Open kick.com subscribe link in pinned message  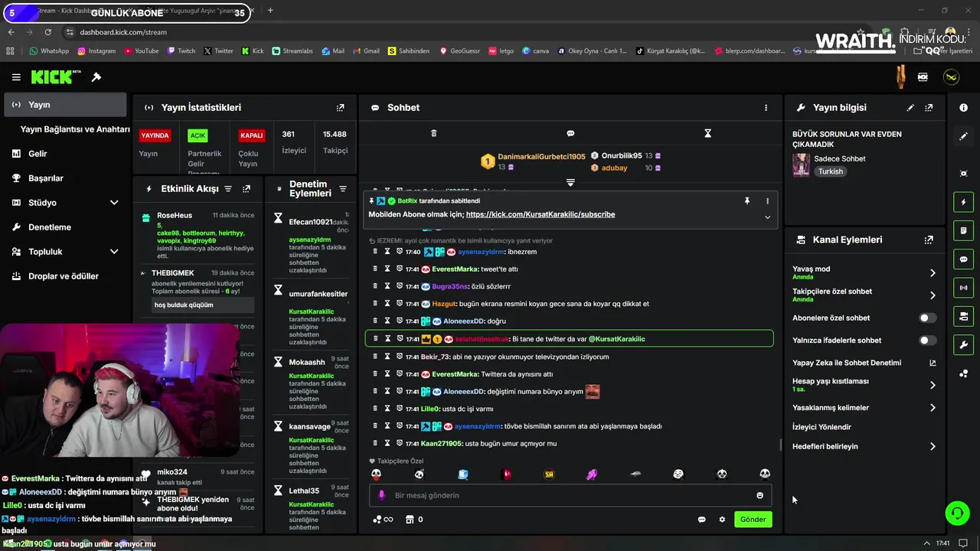point(541,215)
